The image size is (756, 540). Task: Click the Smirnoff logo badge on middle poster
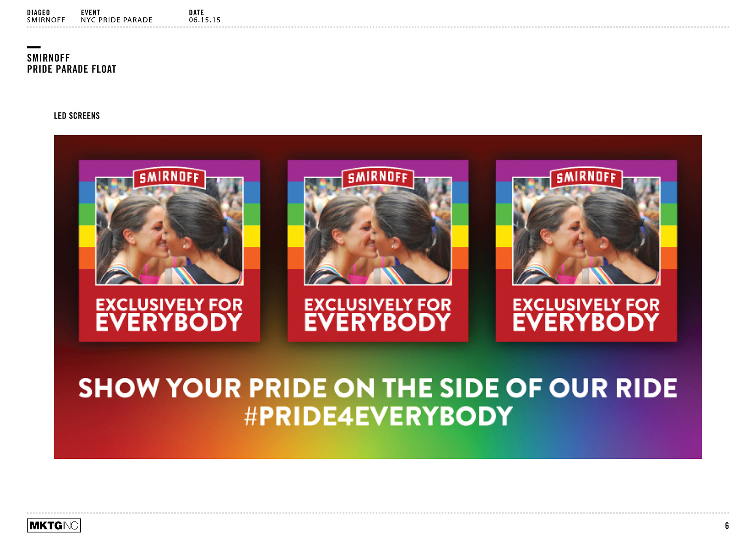click(x=378, y=178)
